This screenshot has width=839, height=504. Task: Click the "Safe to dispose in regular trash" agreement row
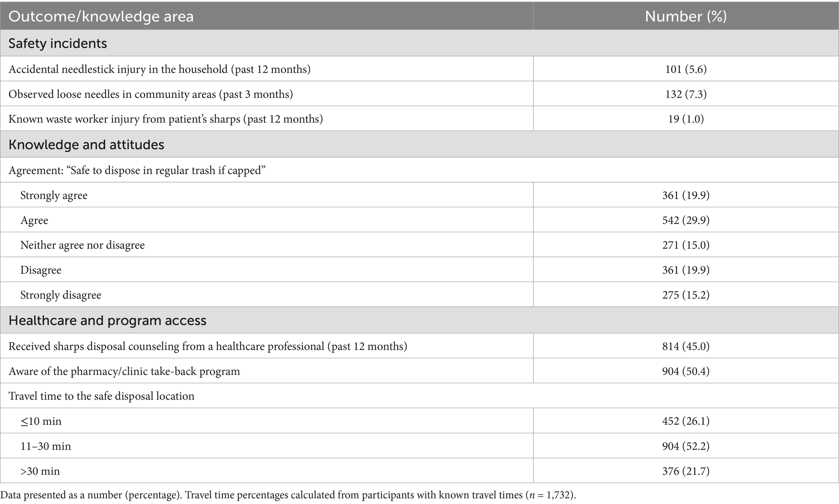click(137, 170)
